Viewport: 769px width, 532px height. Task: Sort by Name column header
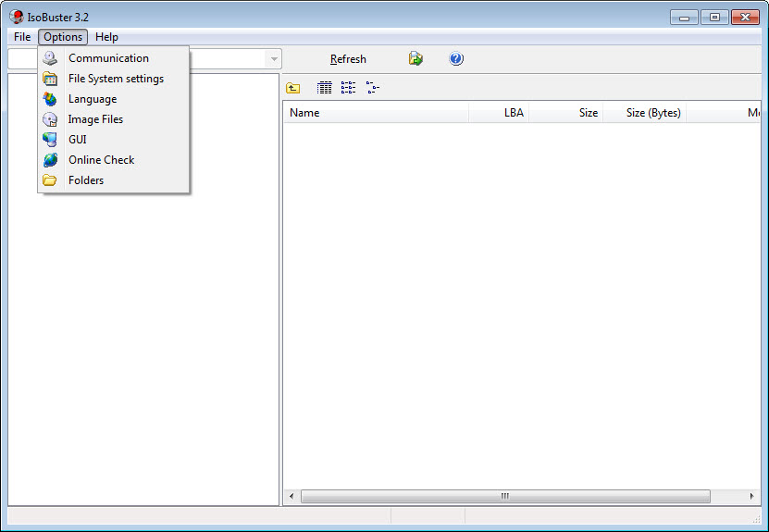click(376, 113)
